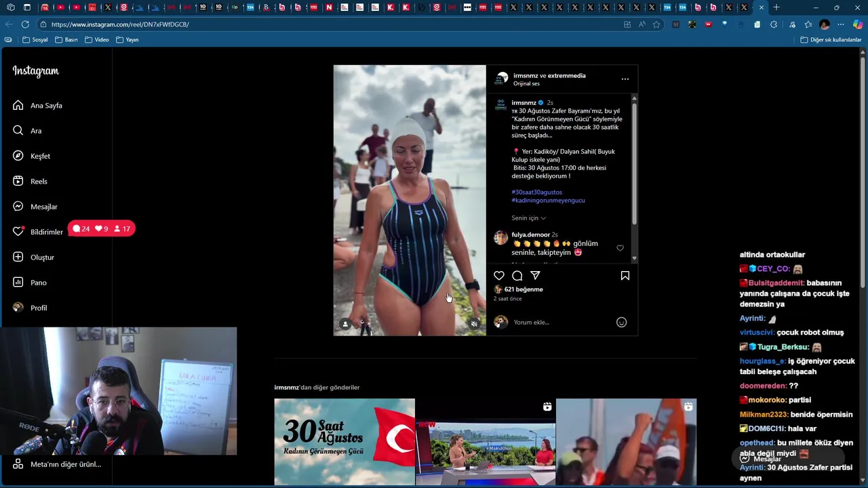Image resolution: width=868 pixels, height=488 pixels.
Task: Save the reel with bookmark icon
Action: click(x=625, y=276)
